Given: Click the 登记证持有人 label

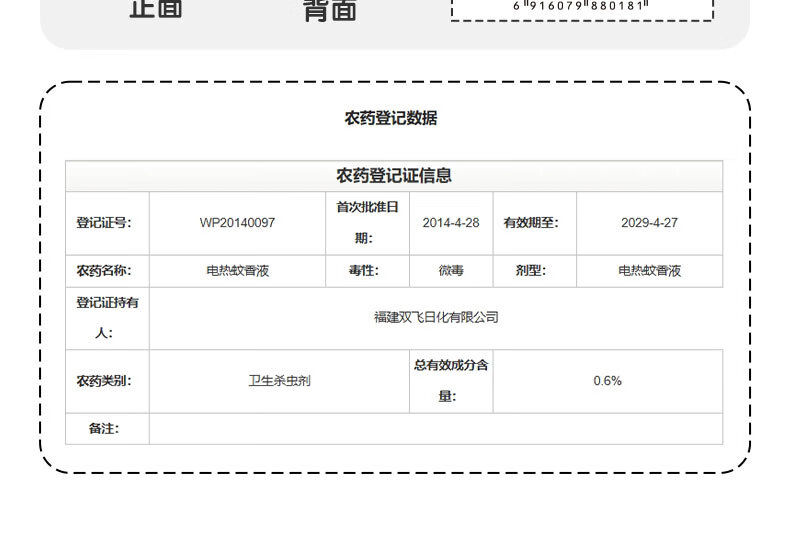Looking at the screenshot, I should click(107, 318).
